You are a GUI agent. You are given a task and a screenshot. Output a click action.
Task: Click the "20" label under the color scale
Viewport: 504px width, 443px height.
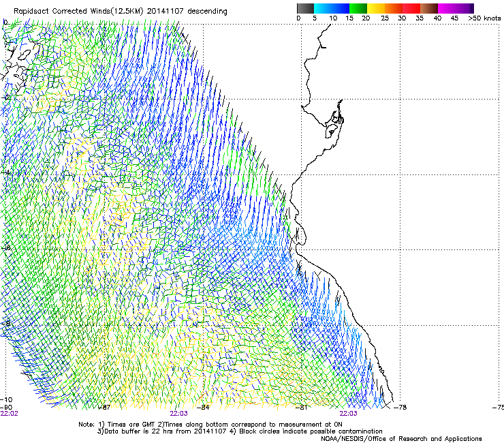click(x=366, y=18)
